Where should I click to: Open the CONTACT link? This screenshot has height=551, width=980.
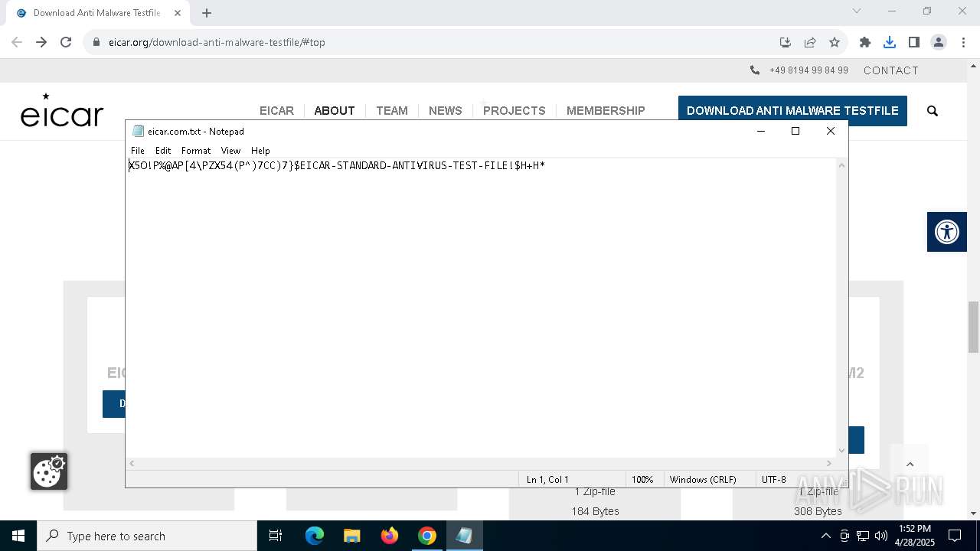[891, 70]
